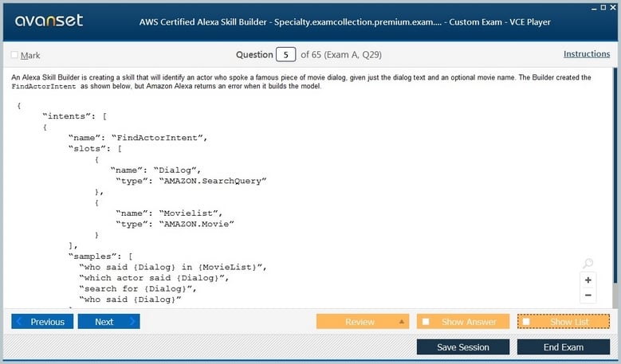Click the left arrow on Previous button
Screen dimensions: 621x364
(x=19, y=322)
